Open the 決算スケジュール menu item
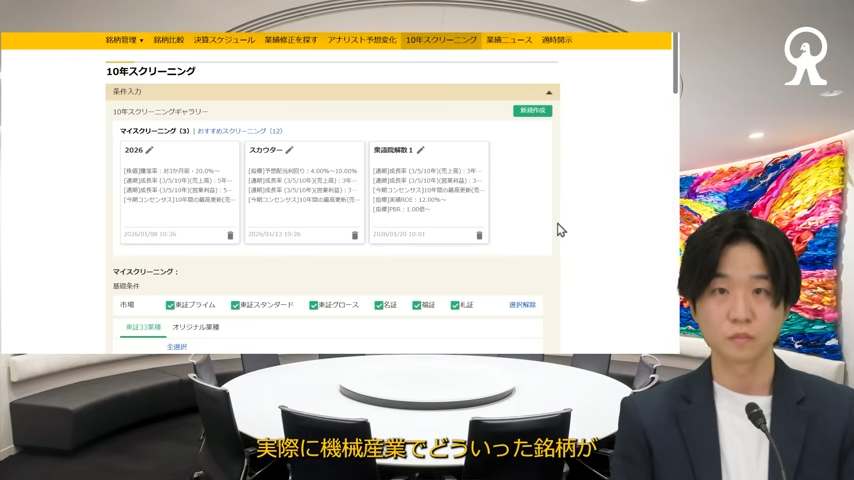 224,40
